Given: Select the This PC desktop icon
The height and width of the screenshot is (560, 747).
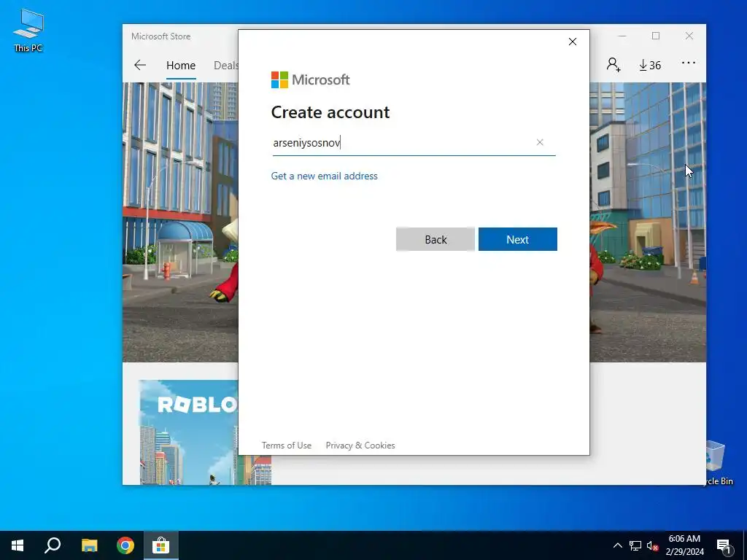Looking at the screenshot, I should point(28,31).
